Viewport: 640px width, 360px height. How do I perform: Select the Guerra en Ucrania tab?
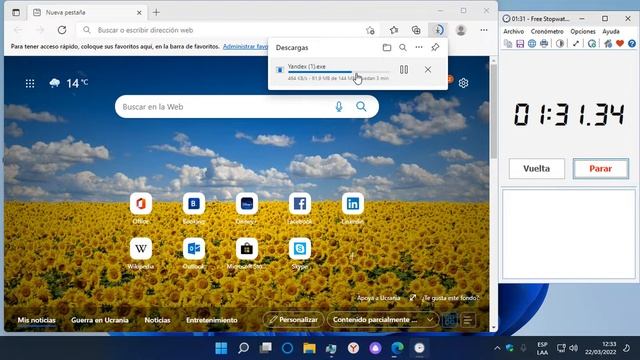pos(100,320)
